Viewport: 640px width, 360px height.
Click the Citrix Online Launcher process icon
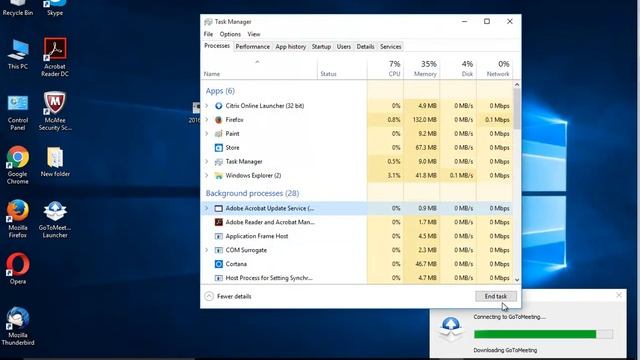218,106
